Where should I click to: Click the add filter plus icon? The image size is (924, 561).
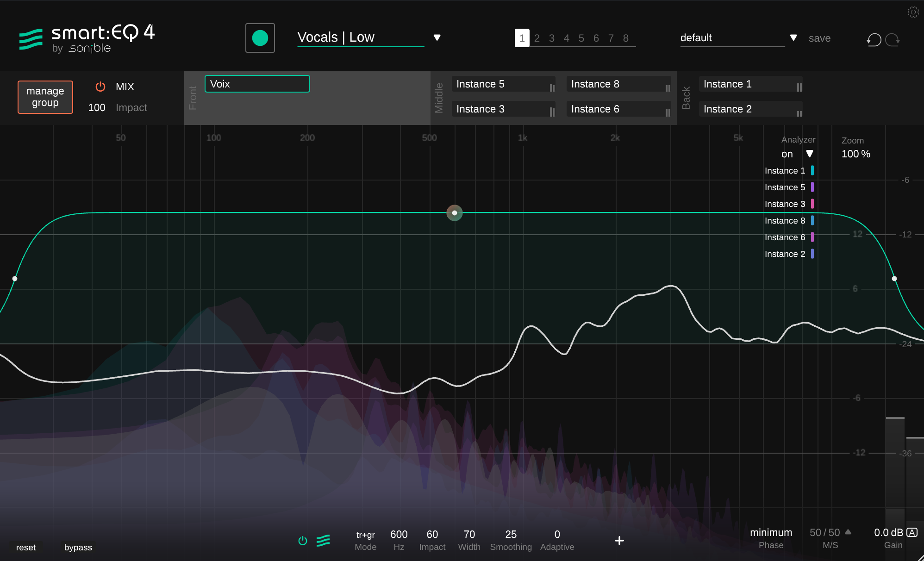click(x=619, y=541)
